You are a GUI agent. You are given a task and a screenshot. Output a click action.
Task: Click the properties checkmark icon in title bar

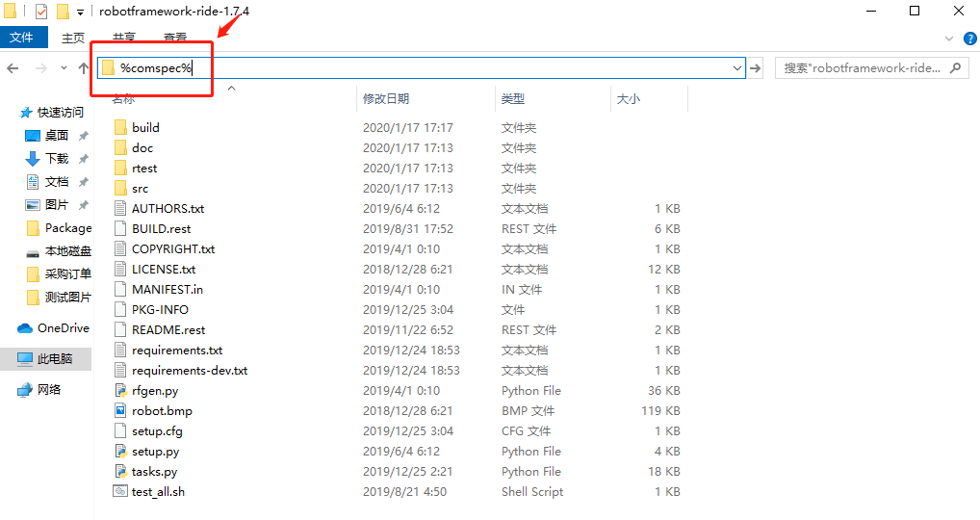pyautogui.click(x=41, y=12)
